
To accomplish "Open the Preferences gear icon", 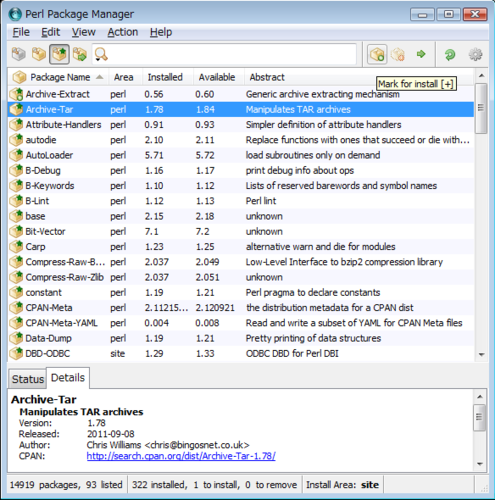I will tap(475, 54).
